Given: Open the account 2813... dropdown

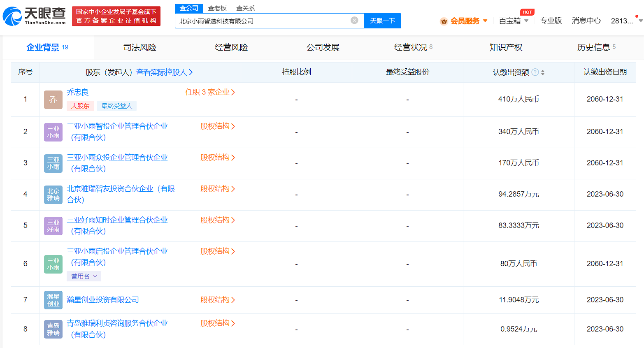Looking at the screenshot, I should tap(627, 21).
